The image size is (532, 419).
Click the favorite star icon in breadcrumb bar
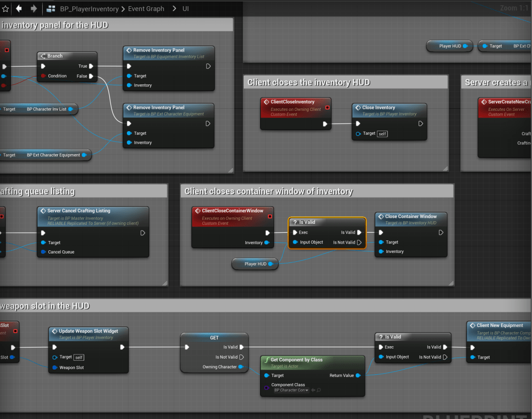tap(5, 9)
